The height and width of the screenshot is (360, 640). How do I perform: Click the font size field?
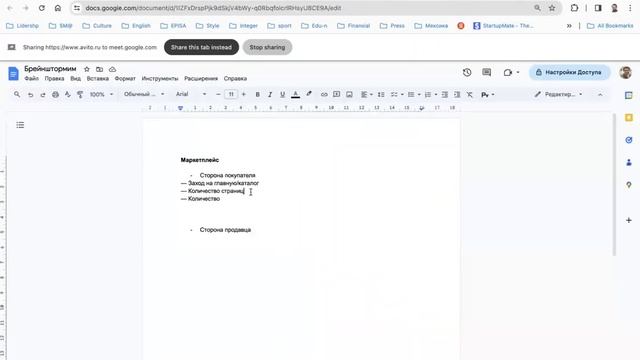point(231,95)
